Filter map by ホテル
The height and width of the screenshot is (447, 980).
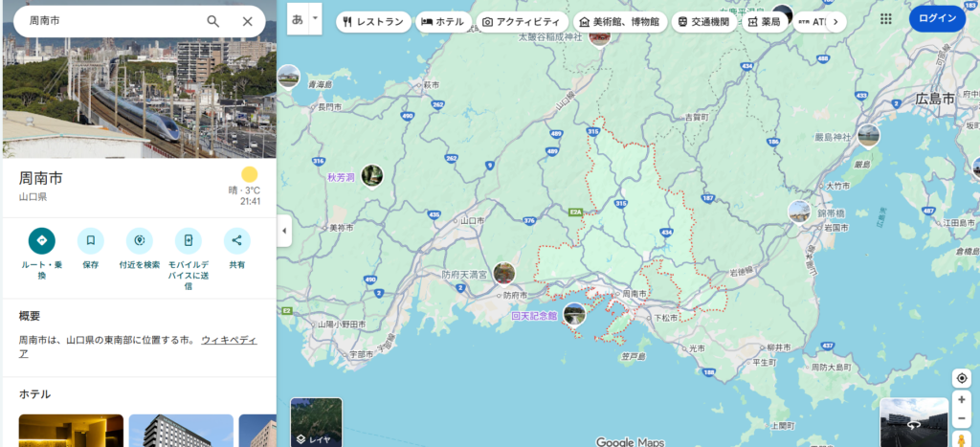pos(443,21)
